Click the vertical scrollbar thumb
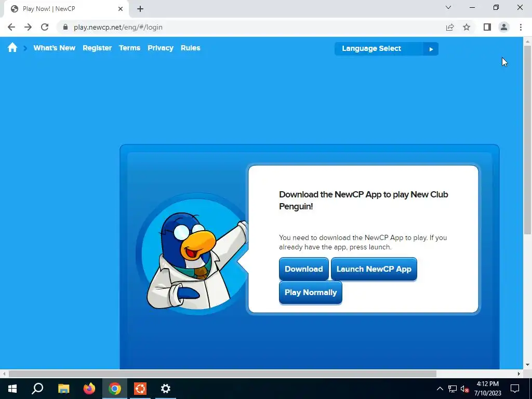Image resolution: width=532 pixels, height=399 pixels. pyautogui.click(x=527, y=139)
